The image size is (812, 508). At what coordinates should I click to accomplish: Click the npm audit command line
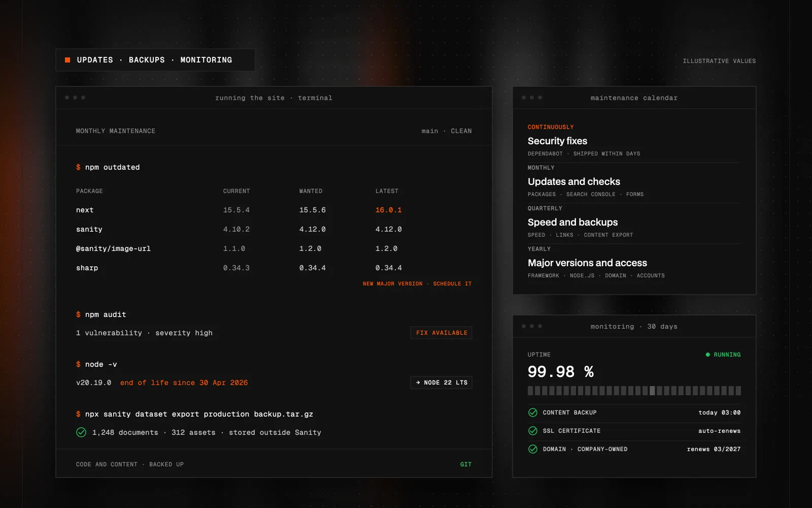[x=101, y=314]
